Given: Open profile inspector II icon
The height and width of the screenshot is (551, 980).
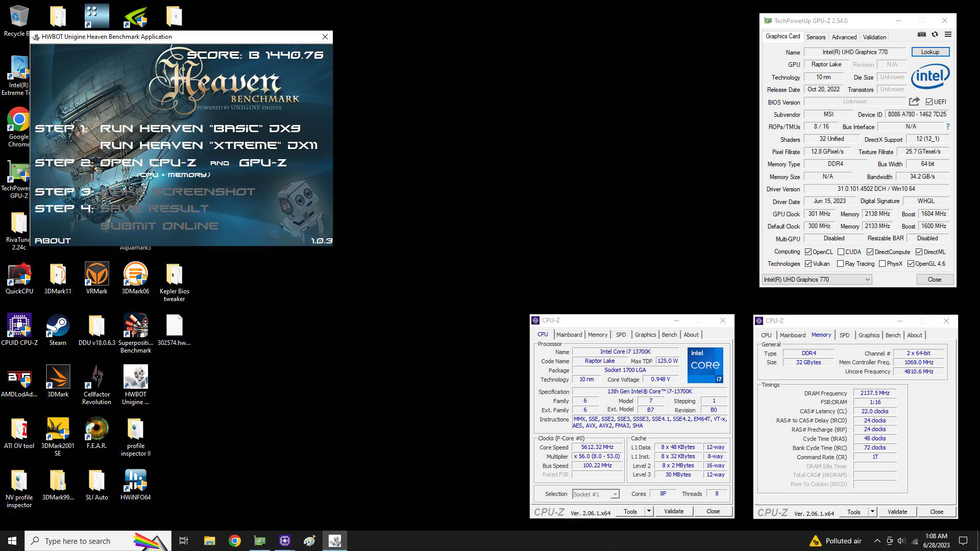Looking at the screenshot, I should pyautogui.click(x=135, y=437).
